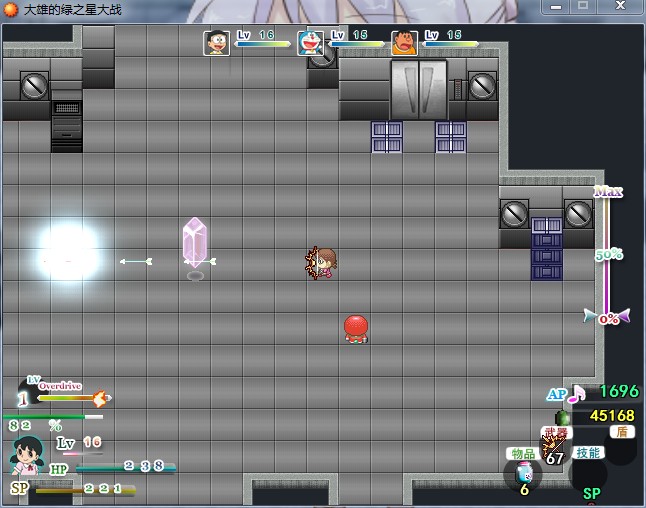Image resolution: width=646 pixels, height=508 pixels.
Task: Click the wall computer terminal
Action: coord(67,126)
